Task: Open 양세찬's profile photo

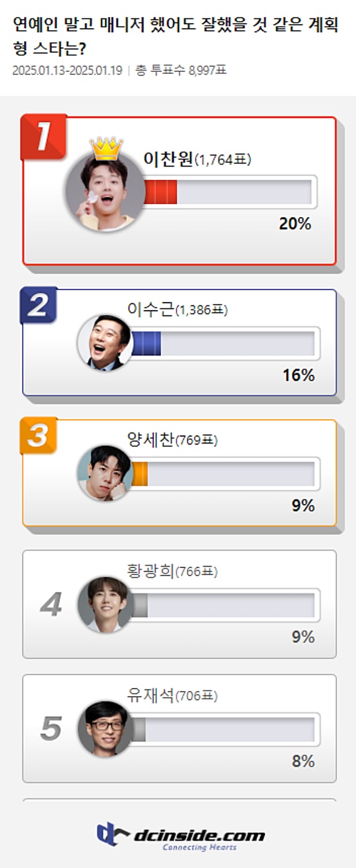Action: pos(105,474)
